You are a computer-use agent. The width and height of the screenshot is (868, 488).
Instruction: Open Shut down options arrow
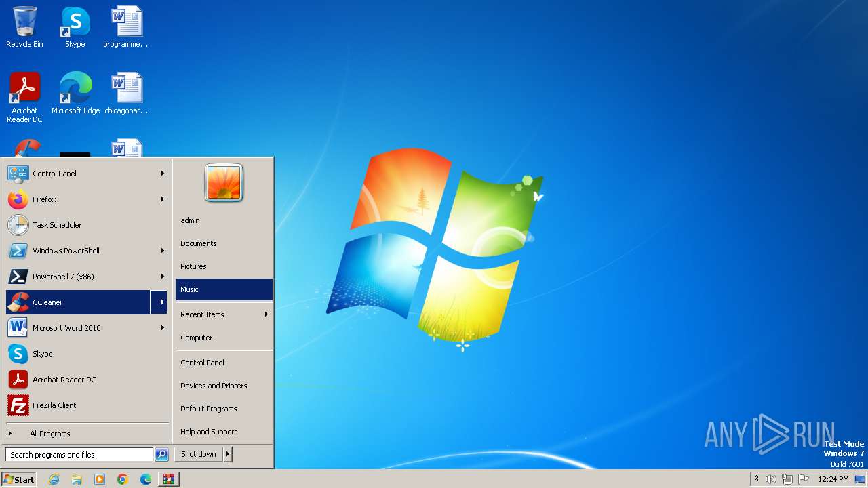pos(228,454)
